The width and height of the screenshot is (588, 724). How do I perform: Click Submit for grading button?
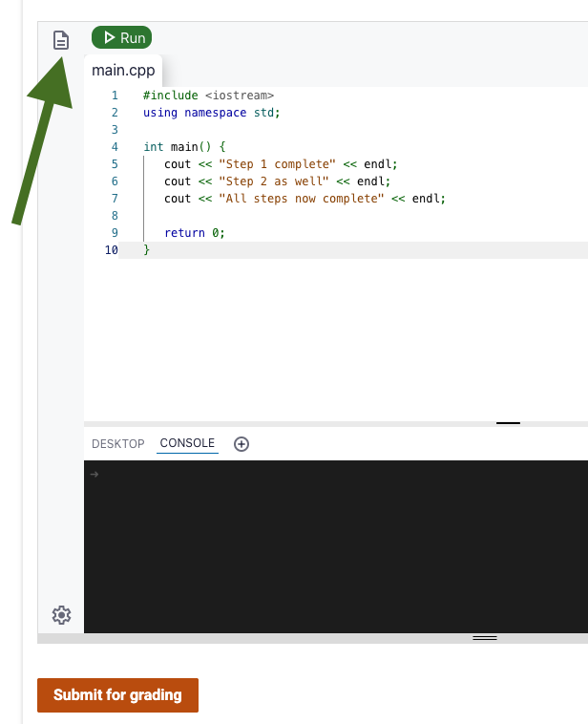(117, 695)
